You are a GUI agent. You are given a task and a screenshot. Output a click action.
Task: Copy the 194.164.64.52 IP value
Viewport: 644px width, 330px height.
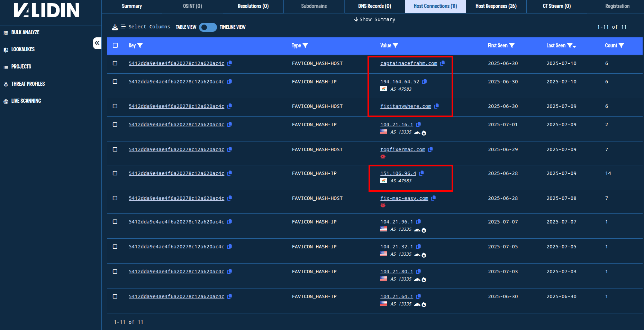pos(424,82)
